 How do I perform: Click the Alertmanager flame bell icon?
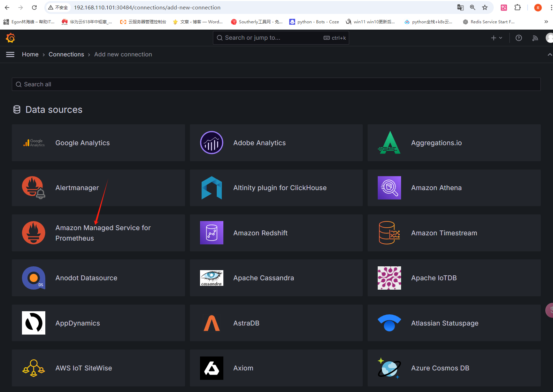[34, 188]
